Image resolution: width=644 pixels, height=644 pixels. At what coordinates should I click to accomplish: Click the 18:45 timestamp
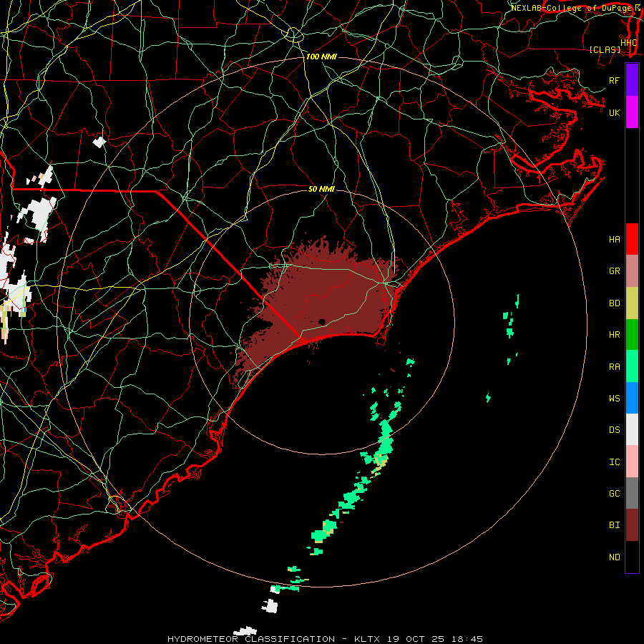point(469,639)
